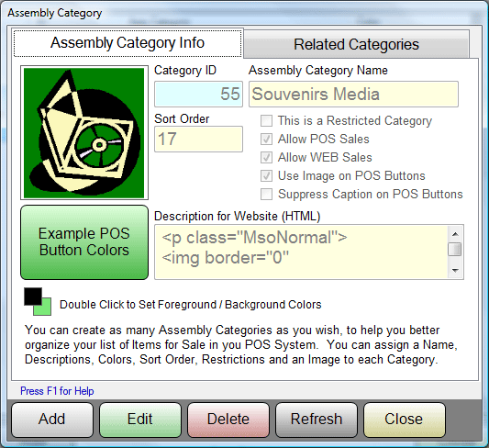Click the Assembly Category Name field
This screenshot has height=448, width=489.
[x=353, y=95]
